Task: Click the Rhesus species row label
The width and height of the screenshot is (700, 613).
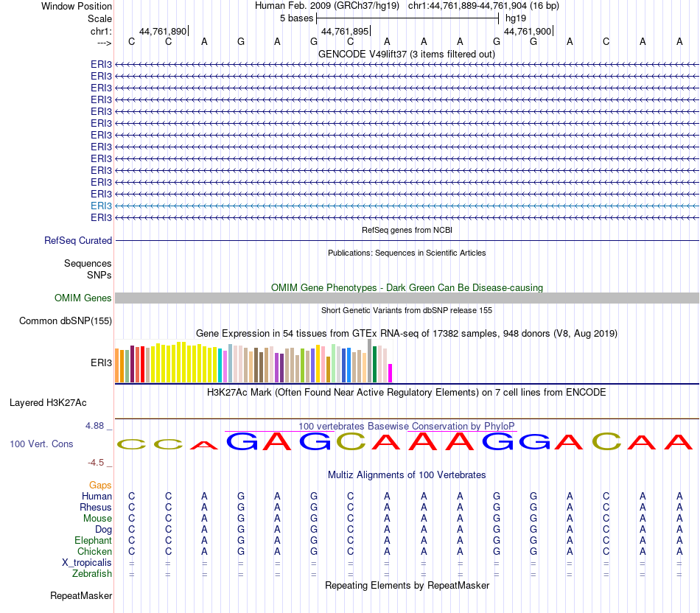Action: [96, 508]
